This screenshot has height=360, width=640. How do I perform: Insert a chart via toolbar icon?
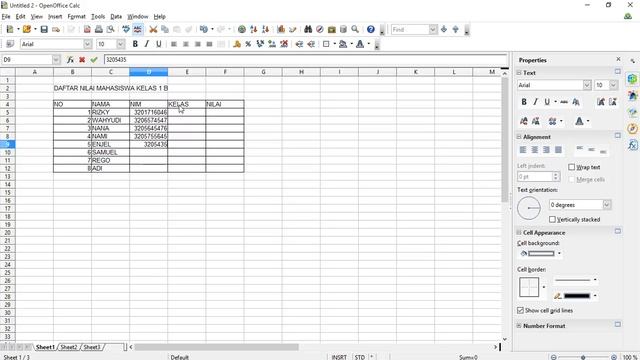coord(281,29)
